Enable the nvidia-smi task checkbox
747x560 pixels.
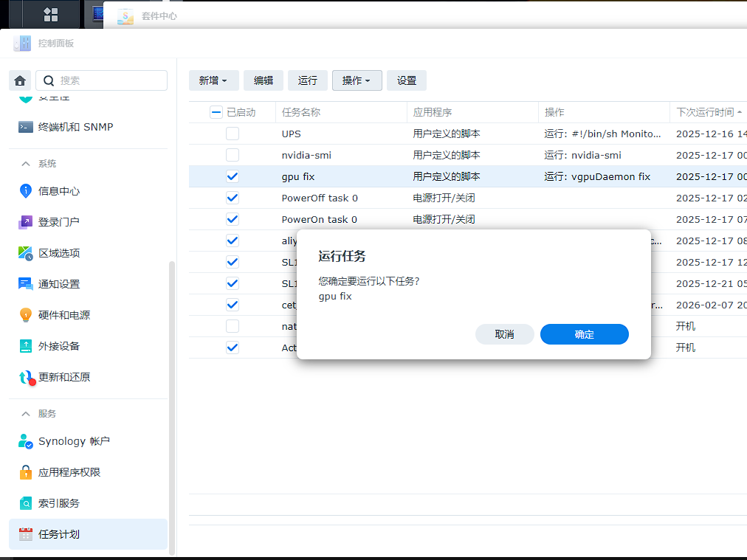pyautogui.click(x=233, y=156)
